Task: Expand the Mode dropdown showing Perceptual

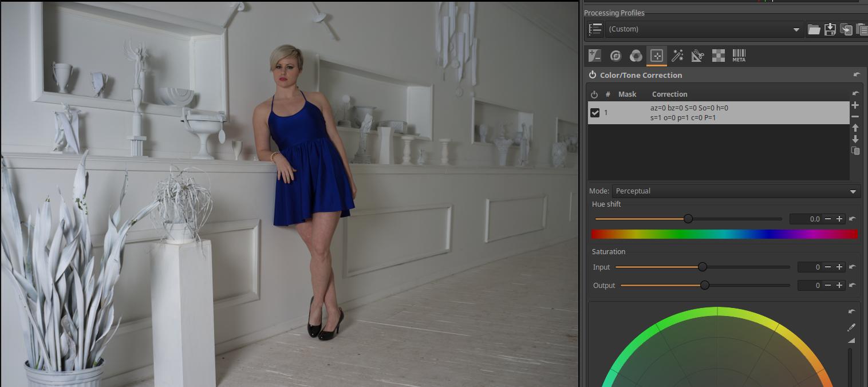Action: point(735,191)
